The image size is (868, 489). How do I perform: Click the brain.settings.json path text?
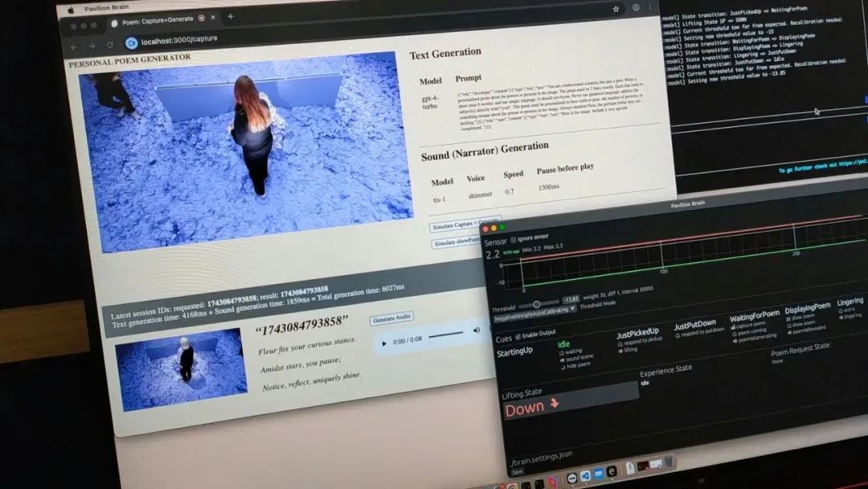point(542,458)
